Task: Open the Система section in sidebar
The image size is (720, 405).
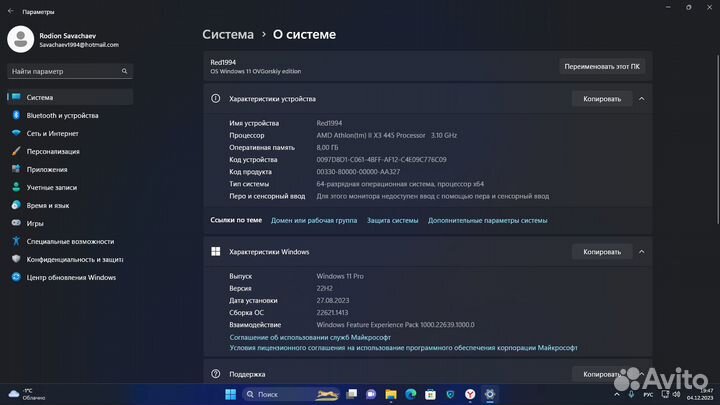Action: coord(70,97)
